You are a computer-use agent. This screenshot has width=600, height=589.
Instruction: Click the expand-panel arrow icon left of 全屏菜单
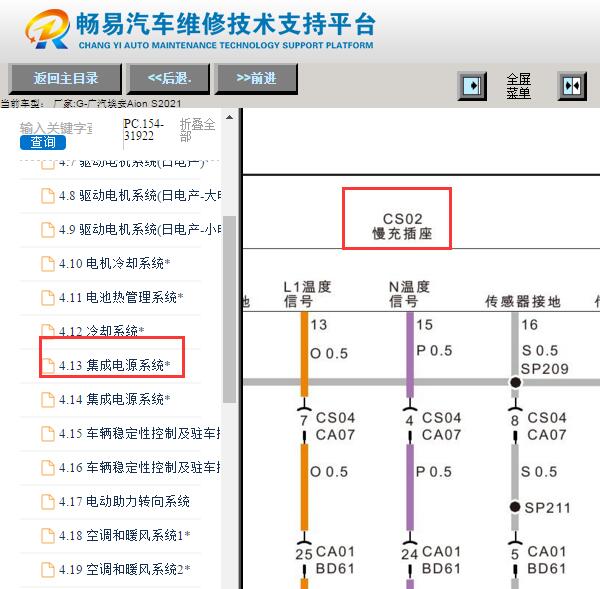[x=472, y=86]
